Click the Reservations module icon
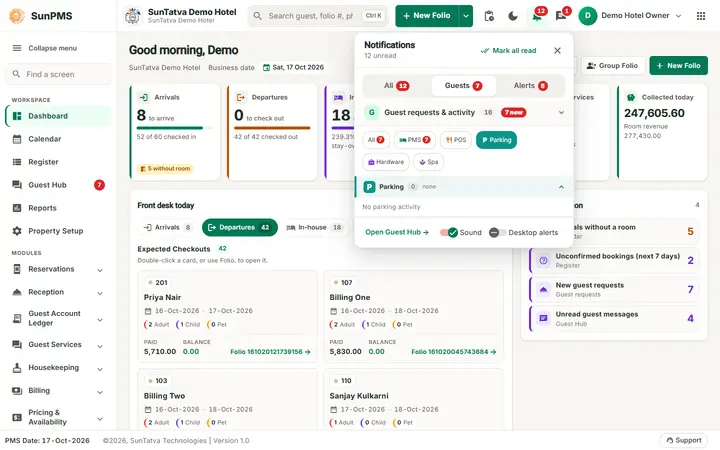720x450 pixels. point(17,269)
